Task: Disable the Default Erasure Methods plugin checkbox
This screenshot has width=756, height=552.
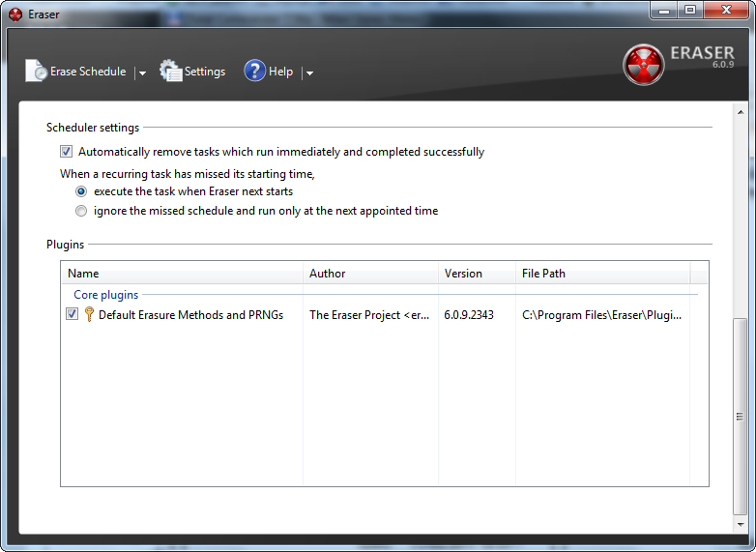Action: [x=72, y=314]
